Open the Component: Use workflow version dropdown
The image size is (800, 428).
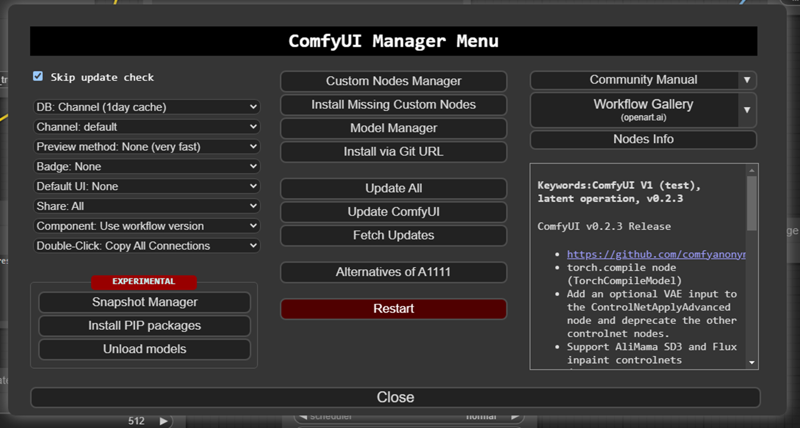click(x=147, y=226)
